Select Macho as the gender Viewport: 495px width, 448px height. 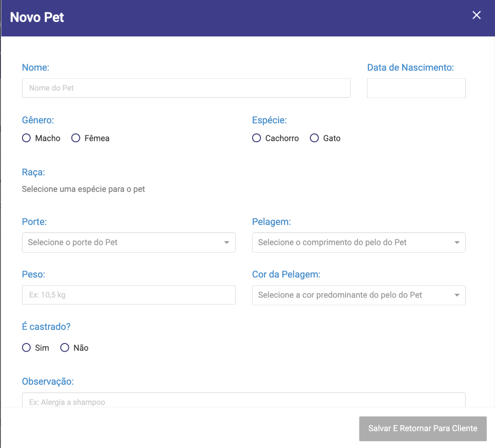coord(27,138)
